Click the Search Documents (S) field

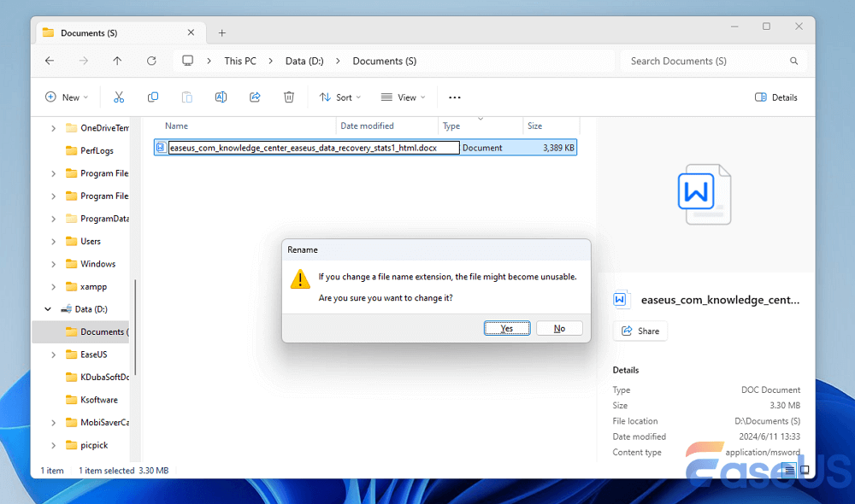705,61
